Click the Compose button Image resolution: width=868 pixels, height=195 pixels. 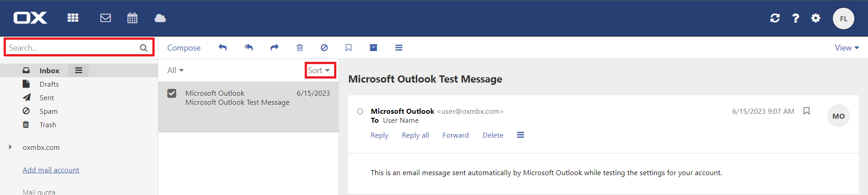(x=184, y=48)
